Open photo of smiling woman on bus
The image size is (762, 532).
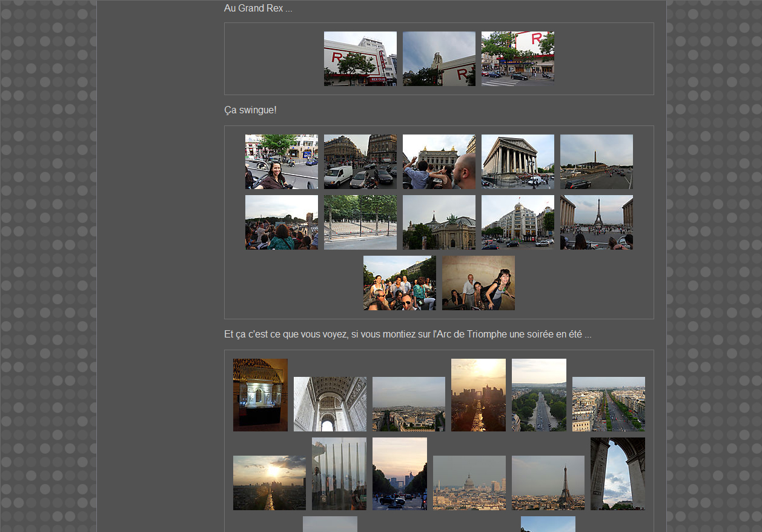click(281, 162)
